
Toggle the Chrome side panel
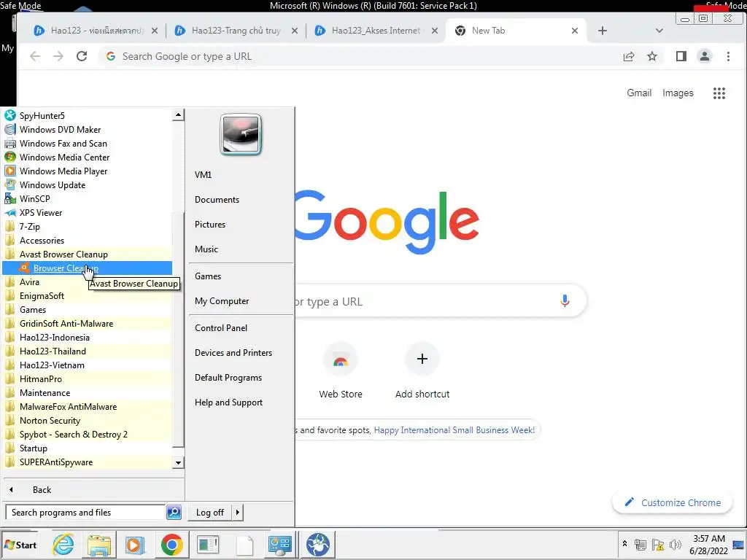pos(681,56)
